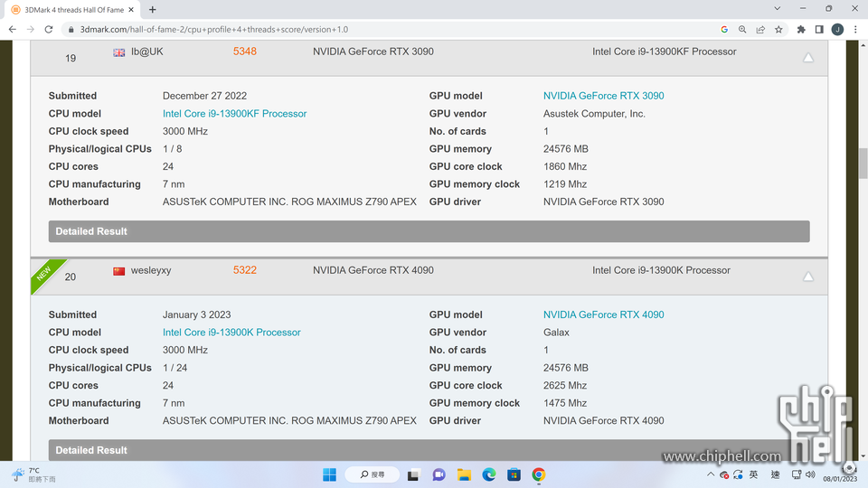Open Chat app on taskbar

tap(439, 474)
